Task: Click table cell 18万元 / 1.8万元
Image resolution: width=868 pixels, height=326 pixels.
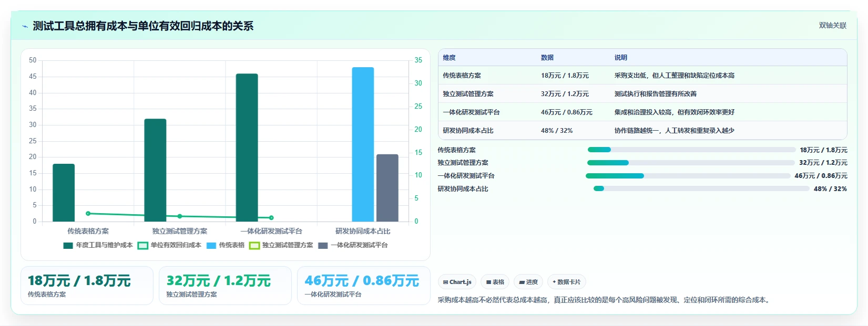Action: pyautogui.click(x=565, y=76)
